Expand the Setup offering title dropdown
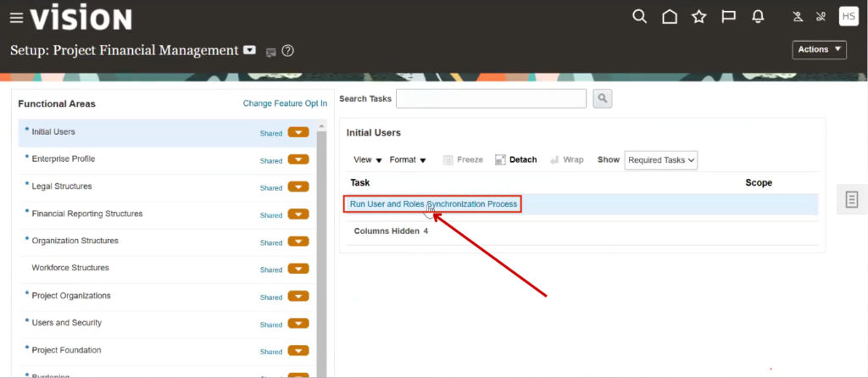 pyautogui.click(x=249, y=50)
